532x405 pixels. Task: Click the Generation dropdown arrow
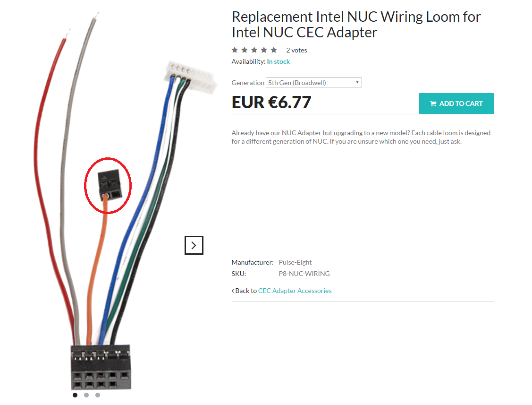[357, 82]
